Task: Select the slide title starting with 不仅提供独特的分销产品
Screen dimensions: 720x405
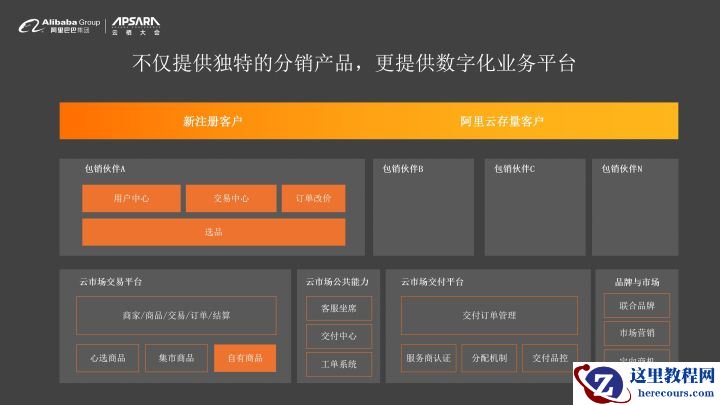Action: point(354,63)
